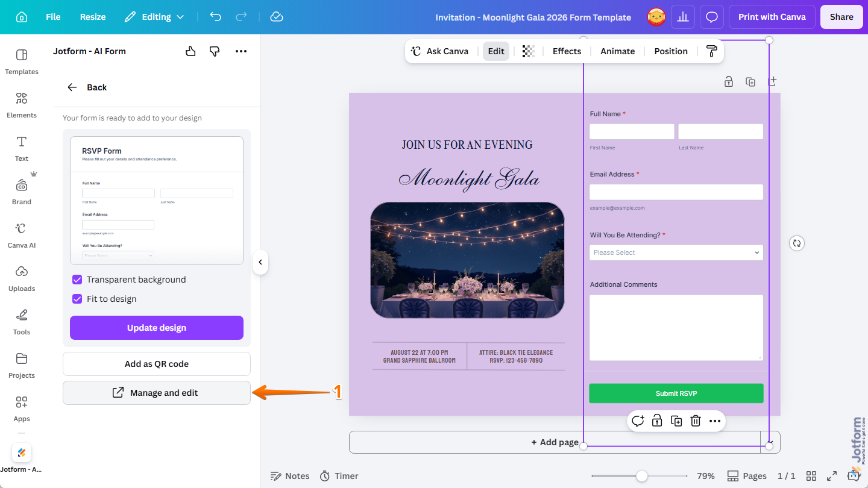This screenshot has height=488, width=868.
Task: Click Edit in the floating toolbar
Action: [x=496, y=51]
